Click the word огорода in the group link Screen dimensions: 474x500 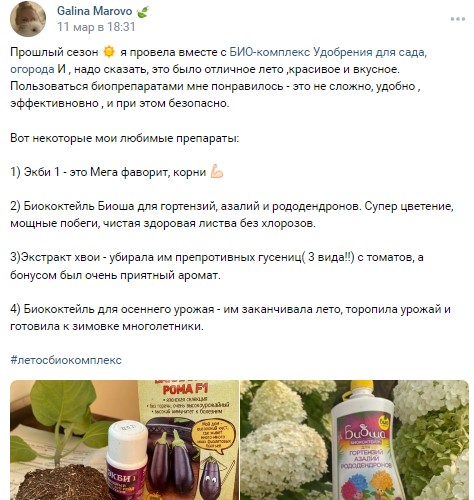(32, 69)
